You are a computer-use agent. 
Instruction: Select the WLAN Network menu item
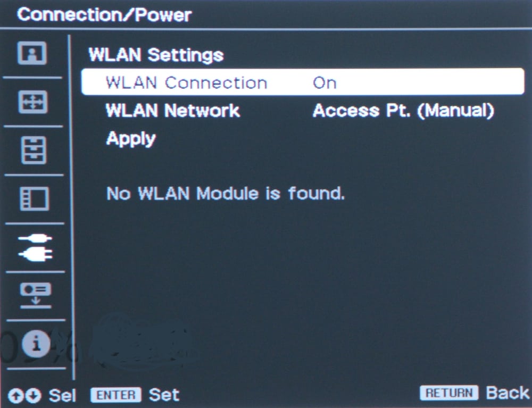173,111
